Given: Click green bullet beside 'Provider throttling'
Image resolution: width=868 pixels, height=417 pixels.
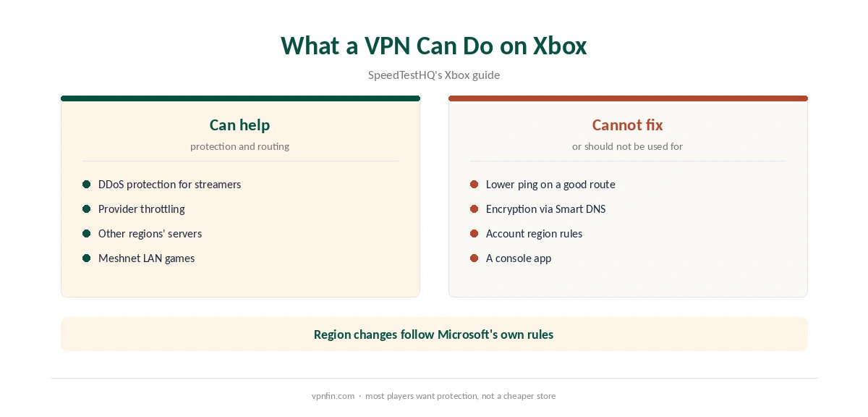Looking at the screenshot, I should tap(87, 209).
